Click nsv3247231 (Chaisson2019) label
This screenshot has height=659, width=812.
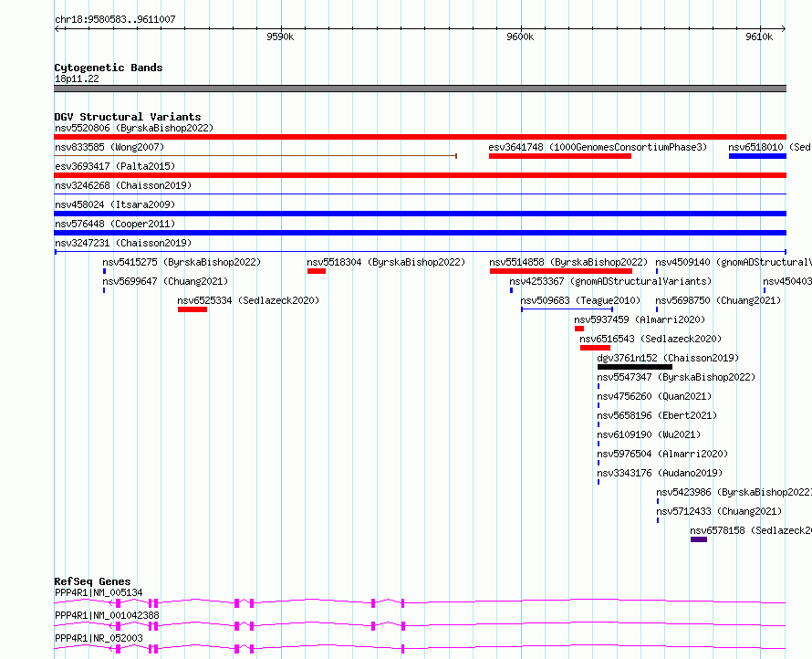pyautogui.click(x=123, y=243)
